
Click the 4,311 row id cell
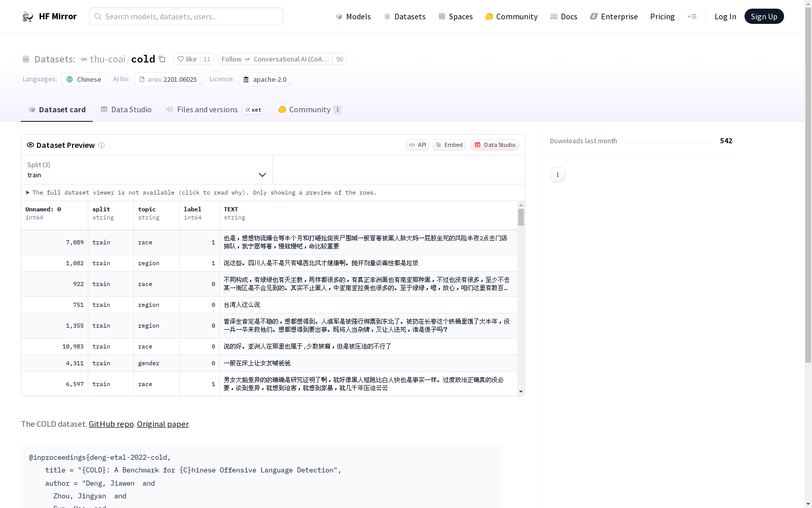[x=55, y=363]
